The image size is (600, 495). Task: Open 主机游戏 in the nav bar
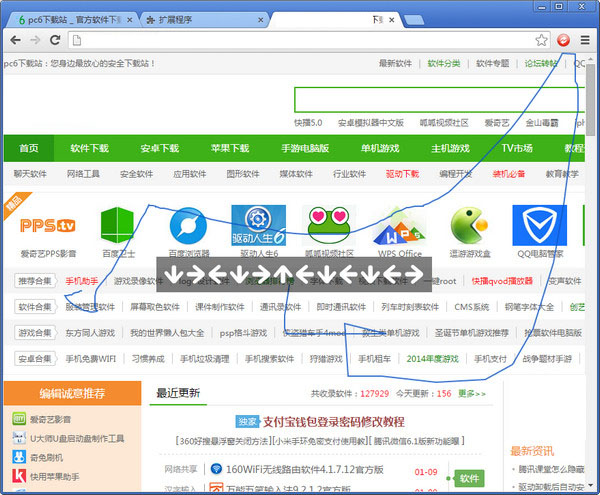coord(450,148)
